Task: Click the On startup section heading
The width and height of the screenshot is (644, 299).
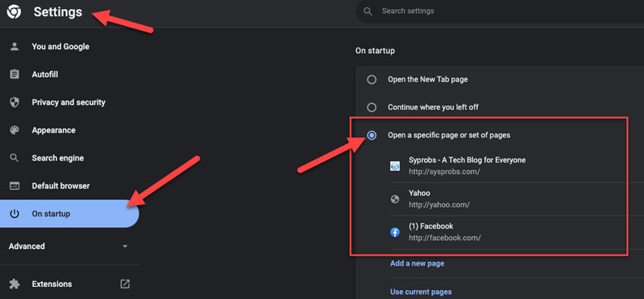Action: [x=375, y=51]
